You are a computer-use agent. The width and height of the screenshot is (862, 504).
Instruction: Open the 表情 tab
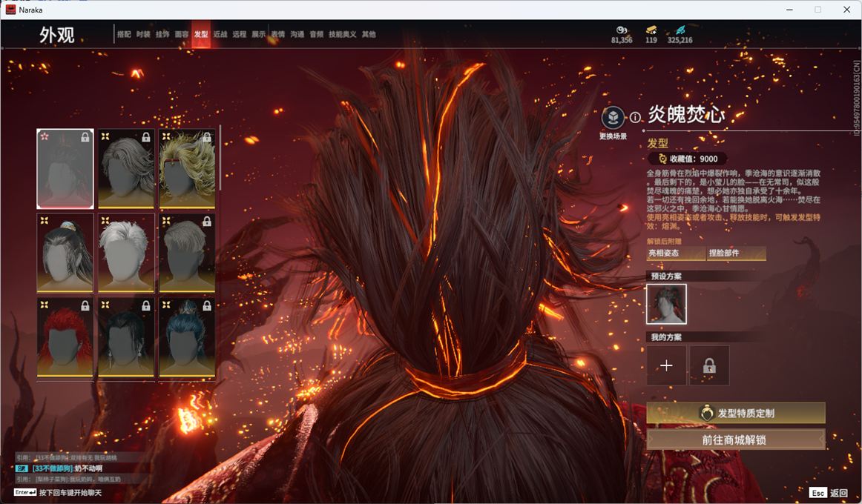pyautogui.click(x=277, y=34)
